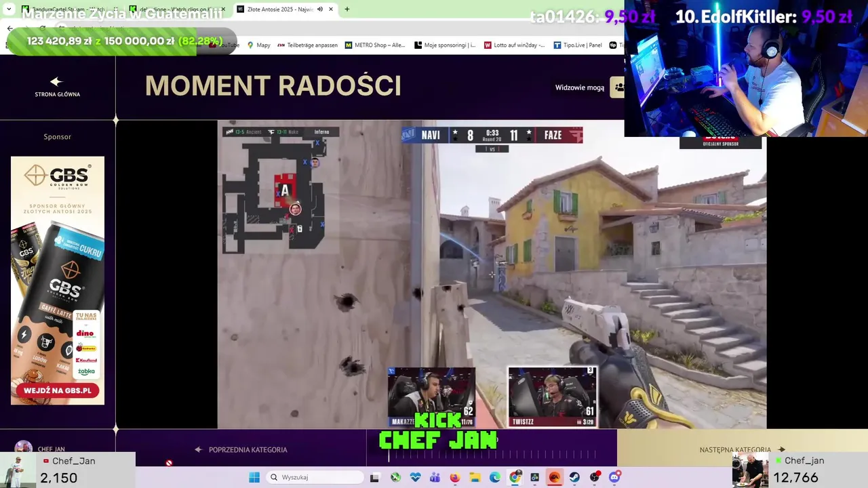The width and height of the screenshot is (868, 488).
Task: Click the donation goal progress bar
Action: point(122,41)
